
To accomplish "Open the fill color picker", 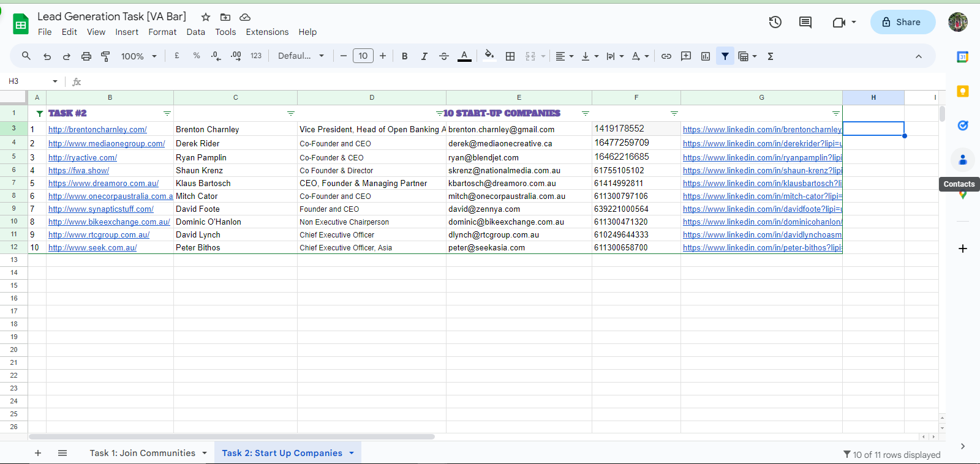I will [489, 56].
